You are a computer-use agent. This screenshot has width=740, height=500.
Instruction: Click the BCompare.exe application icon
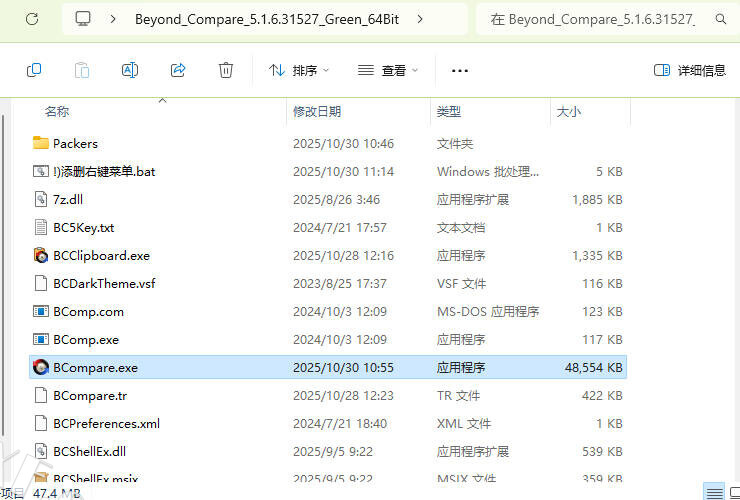pos(41,367)
